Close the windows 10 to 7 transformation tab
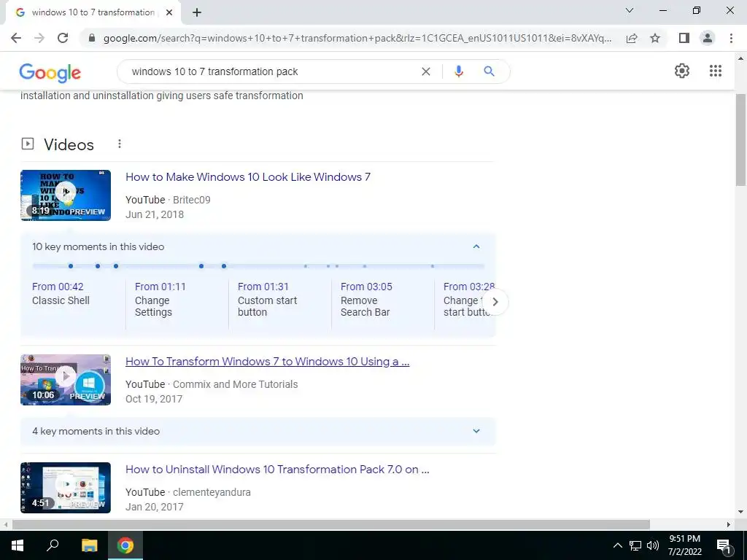Image resolution: width=747 pixels, height=560 pixels. click(169, 13)
